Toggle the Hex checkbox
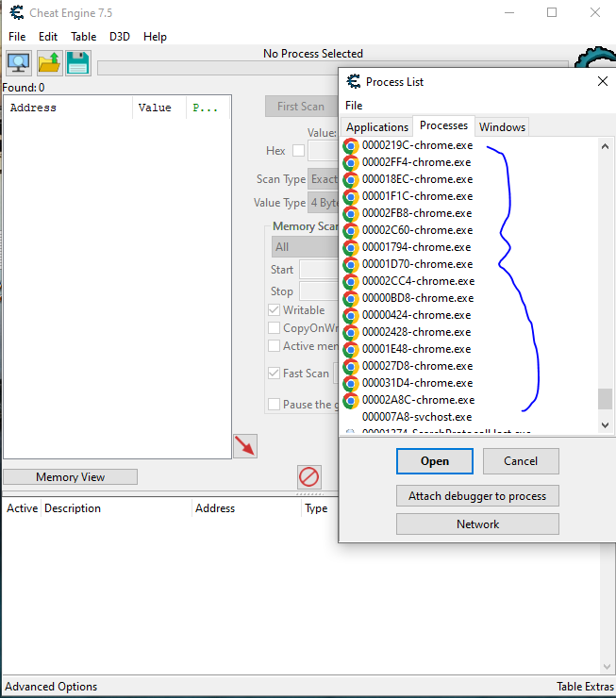The height and width of the screenshot is (698, 616). point(299,151)
